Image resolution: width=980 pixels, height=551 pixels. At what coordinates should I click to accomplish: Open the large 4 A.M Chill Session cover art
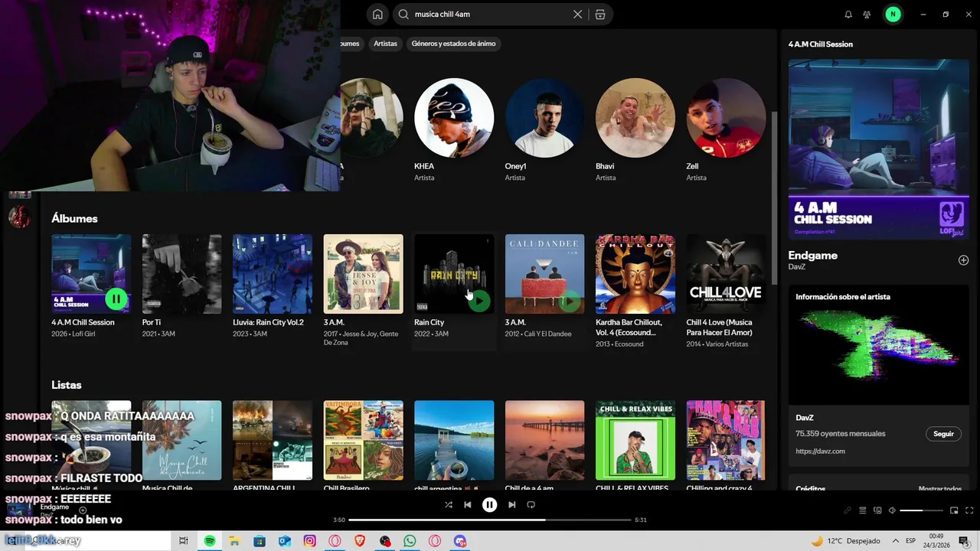(x=879, y=149)
